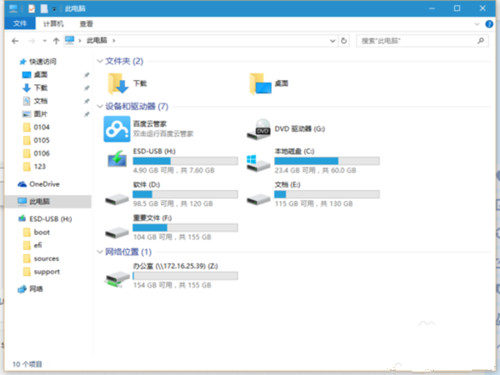This screenshot has height=375, width=500.
Task: Open the efi folder in the sidebar
Action: click(x=38, y=245)
